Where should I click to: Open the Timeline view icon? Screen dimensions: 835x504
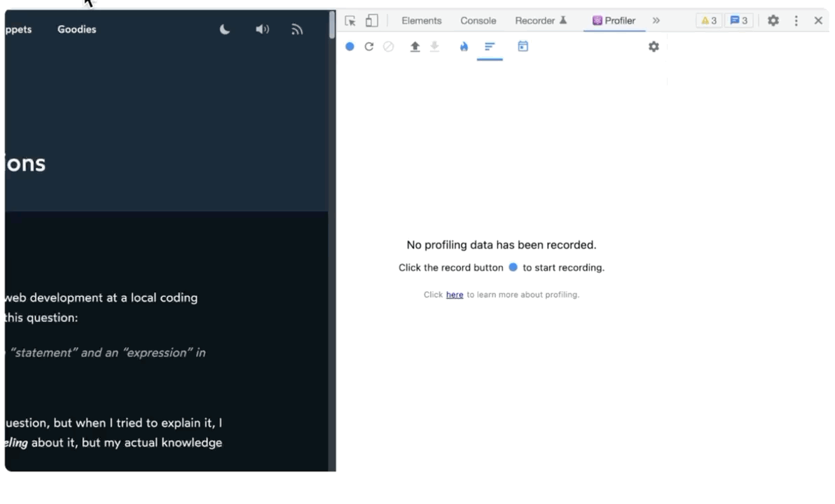(x=523, y=46)
